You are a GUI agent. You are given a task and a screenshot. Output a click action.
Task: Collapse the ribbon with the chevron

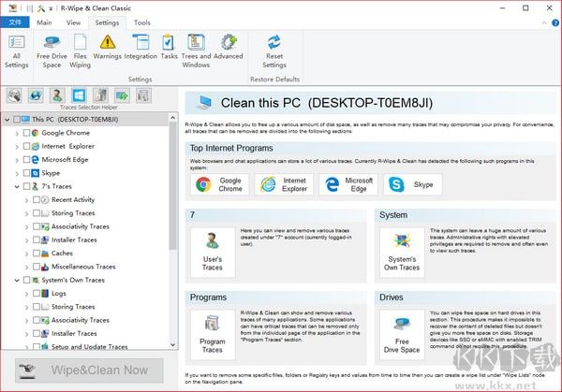[x=544, y=22]
